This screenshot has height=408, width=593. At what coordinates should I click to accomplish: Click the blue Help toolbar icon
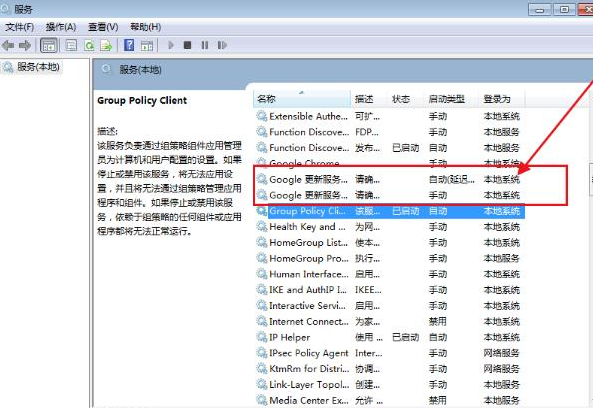(x=129, y=45)
